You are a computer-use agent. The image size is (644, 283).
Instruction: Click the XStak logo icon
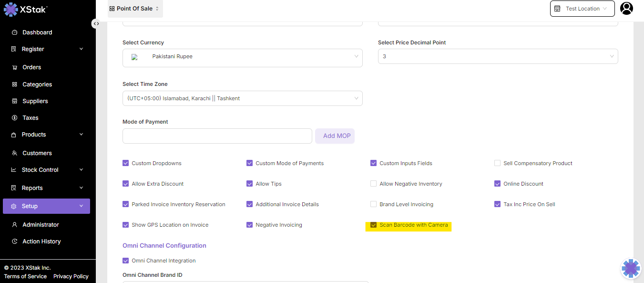(11, 10)
